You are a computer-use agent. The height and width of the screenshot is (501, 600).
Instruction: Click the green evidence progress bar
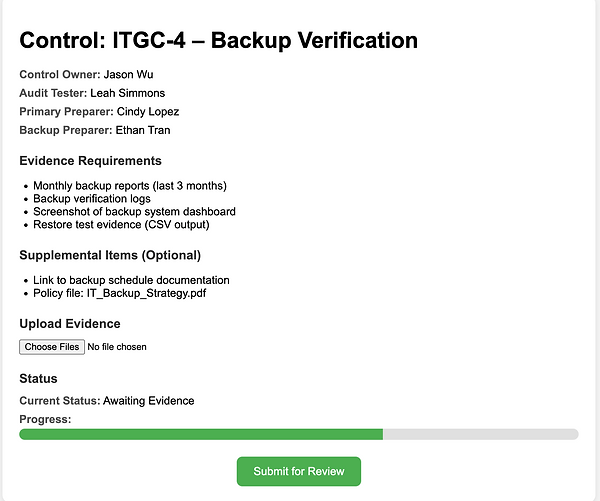tap(201, 434)
